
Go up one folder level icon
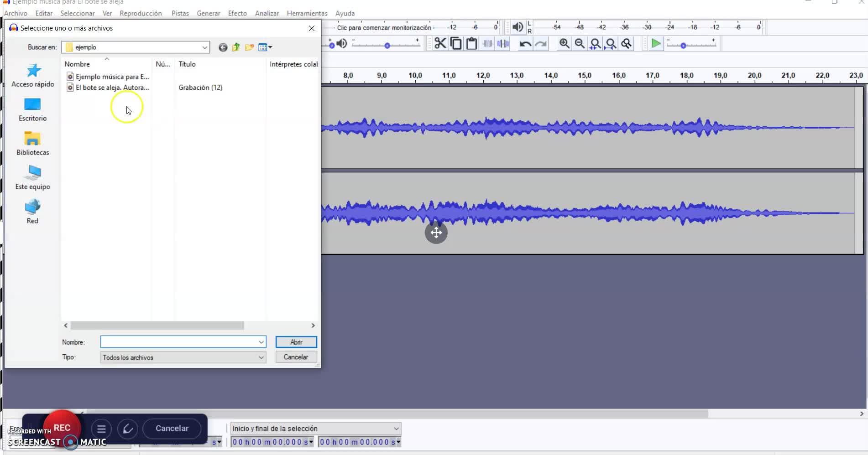pyautogui.click(x=236, y=47)
